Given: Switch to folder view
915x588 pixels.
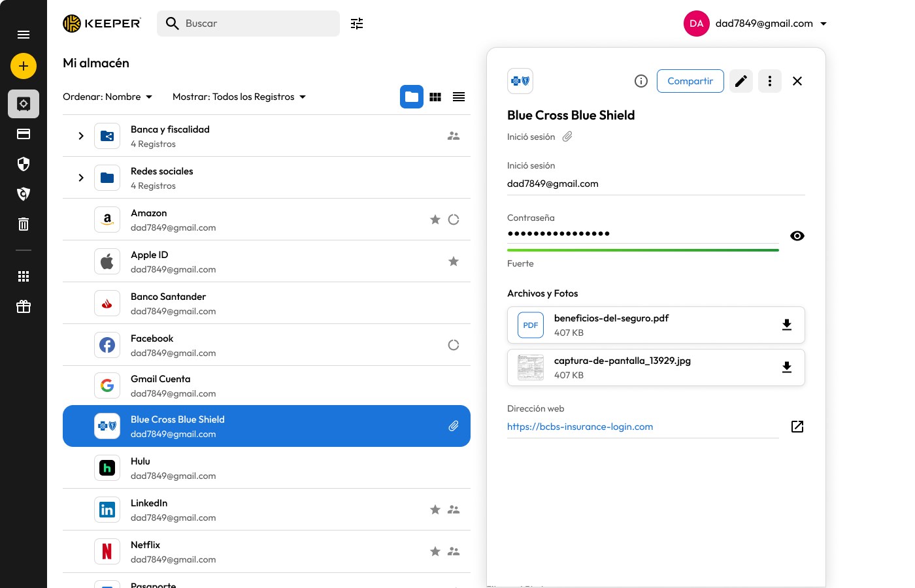Looking at the screenshot, I should 412,97.
